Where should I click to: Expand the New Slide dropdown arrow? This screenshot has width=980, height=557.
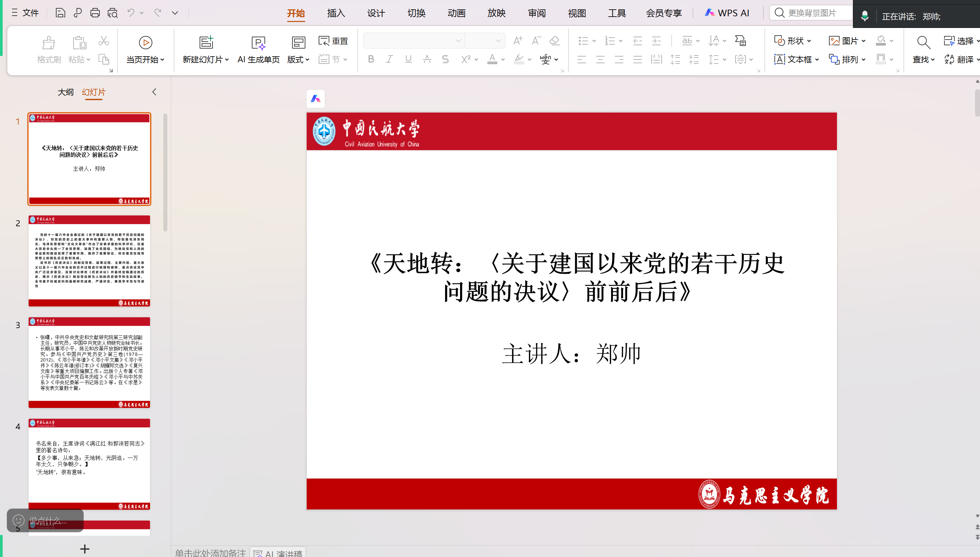pyautogui.click(x=227, y=60)
